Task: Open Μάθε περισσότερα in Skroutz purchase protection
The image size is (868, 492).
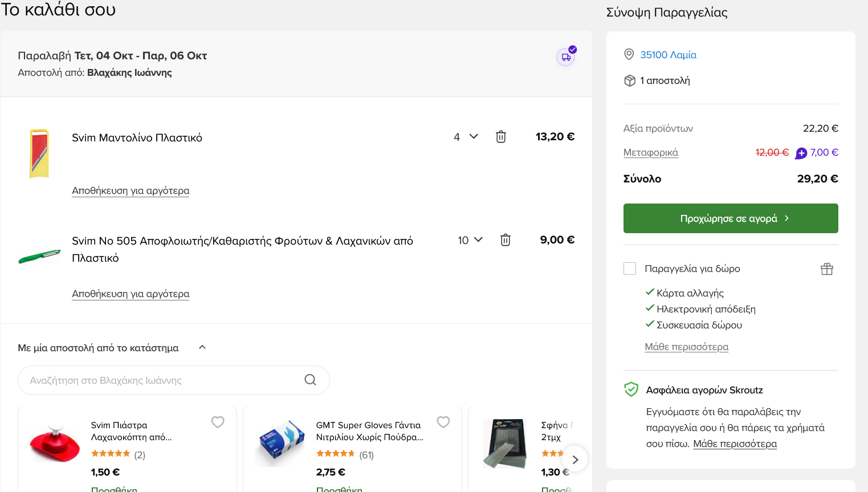Action: (x=735, y=444)
